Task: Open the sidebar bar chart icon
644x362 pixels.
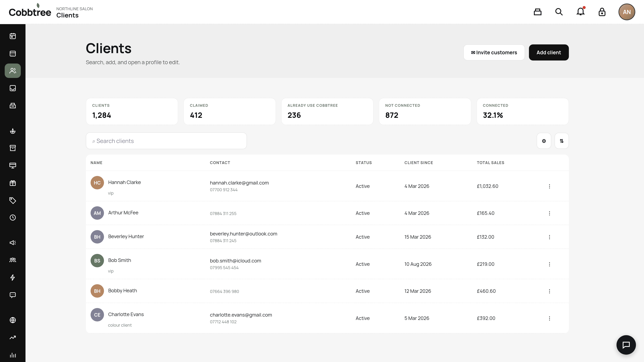Action: coord(13,355)
